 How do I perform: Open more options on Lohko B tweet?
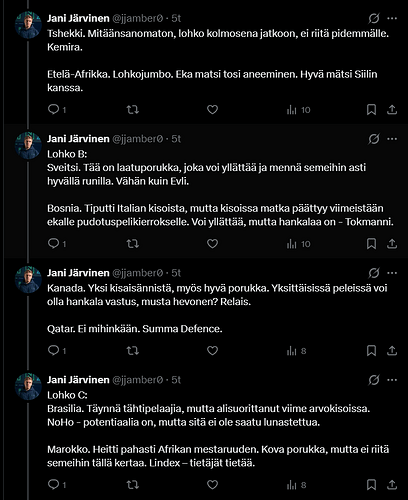point(392,139)
